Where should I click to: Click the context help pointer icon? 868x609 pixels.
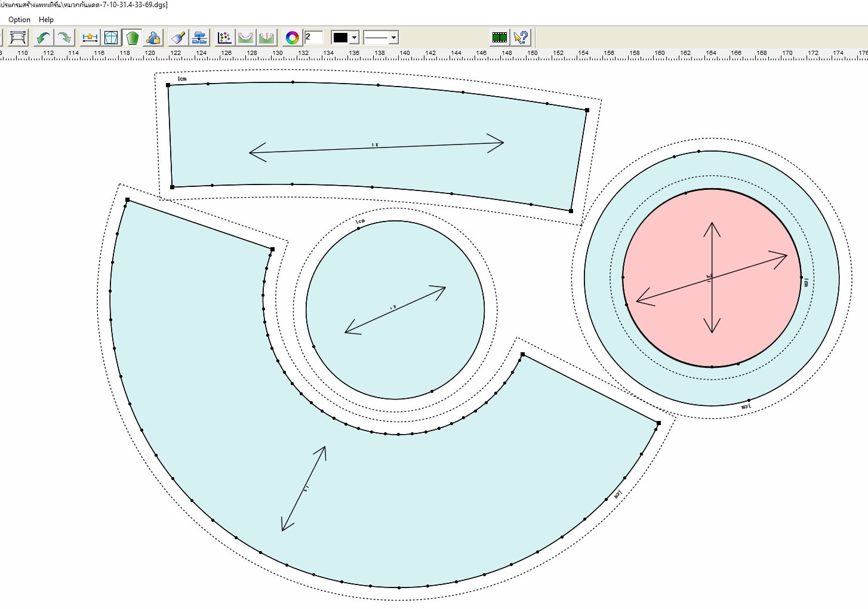(521, 38)
